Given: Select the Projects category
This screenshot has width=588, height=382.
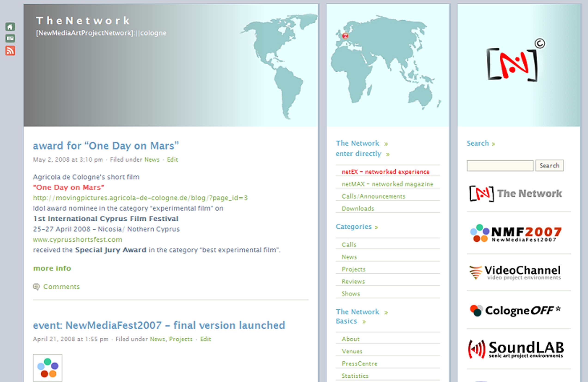Looking at the screenshot, I should click(x=353, y=269).
